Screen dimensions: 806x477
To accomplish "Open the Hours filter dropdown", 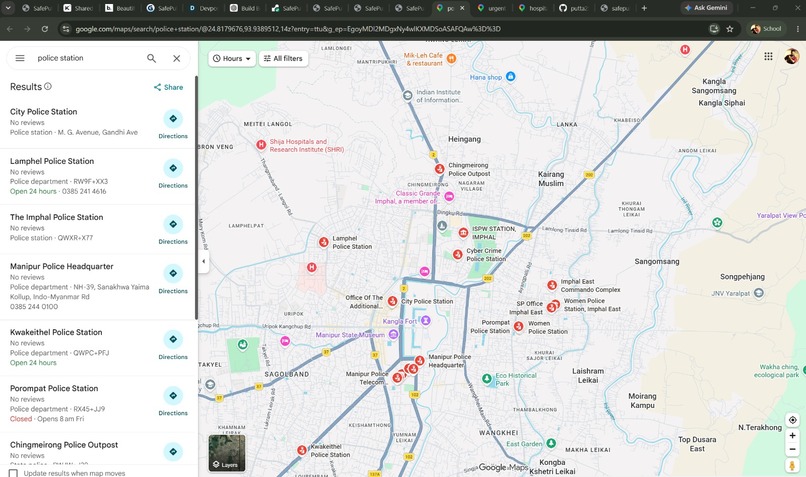I will coord(232,59).
